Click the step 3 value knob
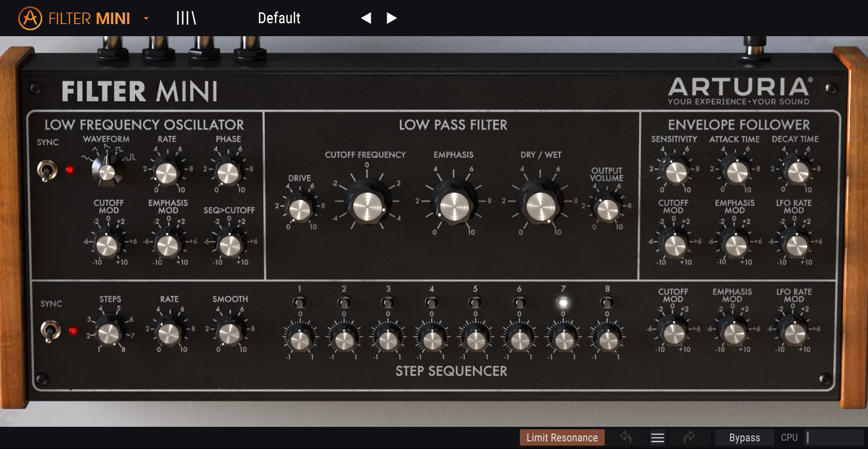The width and height of the screenshot is (868, 449). (388, 340)
